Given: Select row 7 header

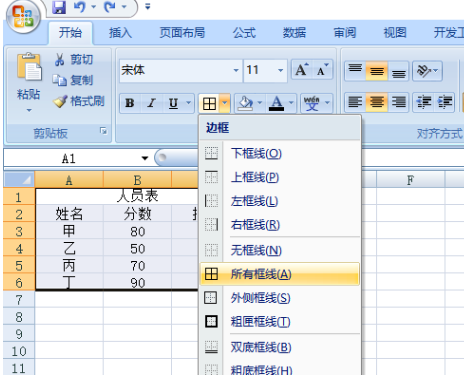Looking at the screenshot, I should [x=19, y=300].
